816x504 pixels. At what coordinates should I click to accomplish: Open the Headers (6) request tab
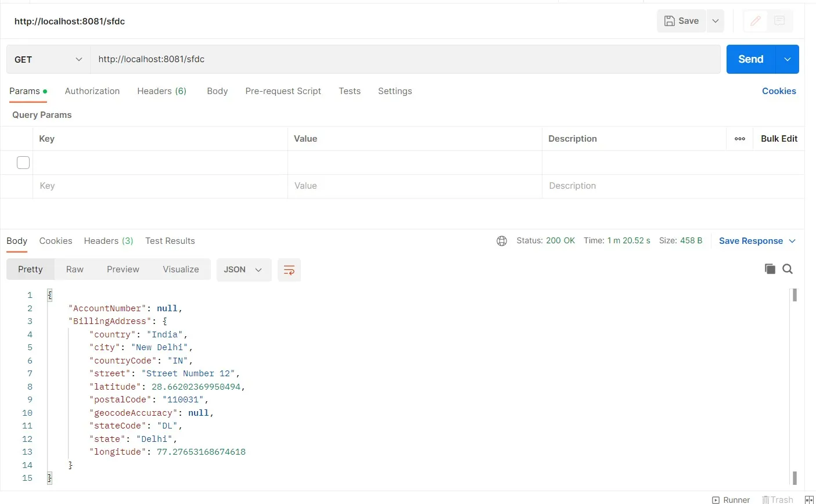tap(162, 91)
